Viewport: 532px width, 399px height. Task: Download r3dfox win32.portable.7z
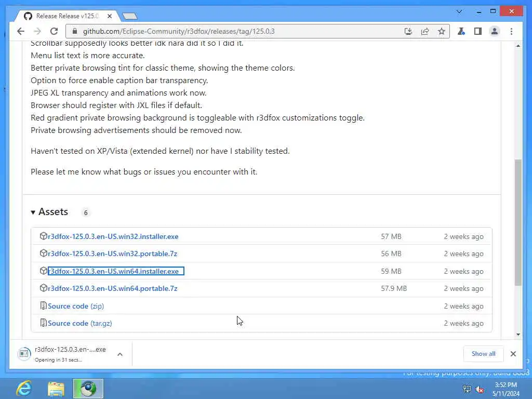112,254
